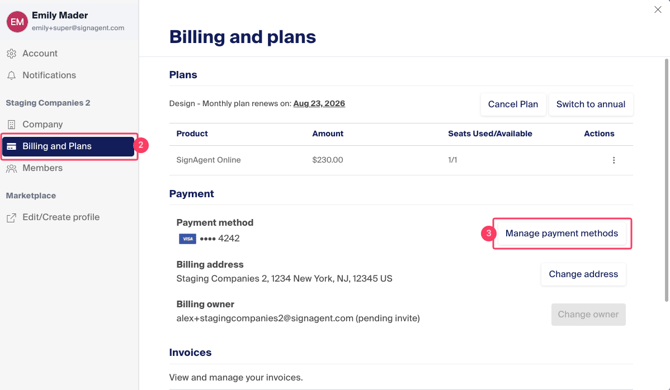Click the Invoices heading
The width and height of the screenshot is (670, 390).
tap(190, 352)
